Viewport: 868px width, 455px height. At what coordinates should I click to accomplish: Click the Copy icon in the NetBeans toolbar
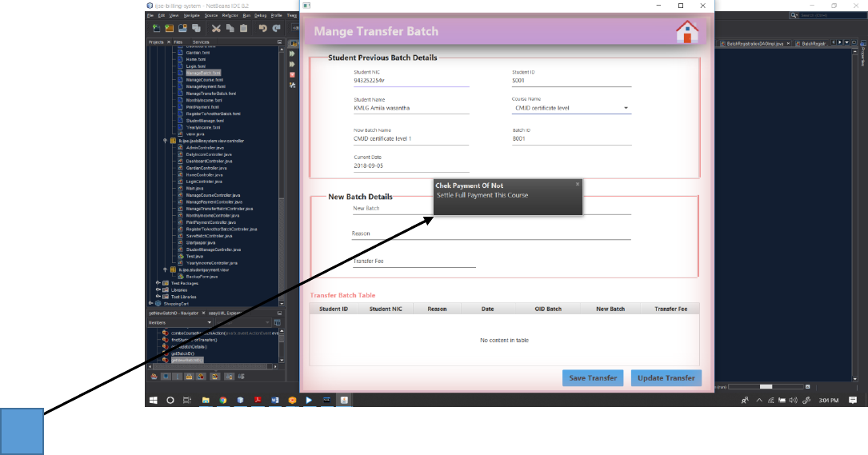pyautogui.click(x=230, y=28)
